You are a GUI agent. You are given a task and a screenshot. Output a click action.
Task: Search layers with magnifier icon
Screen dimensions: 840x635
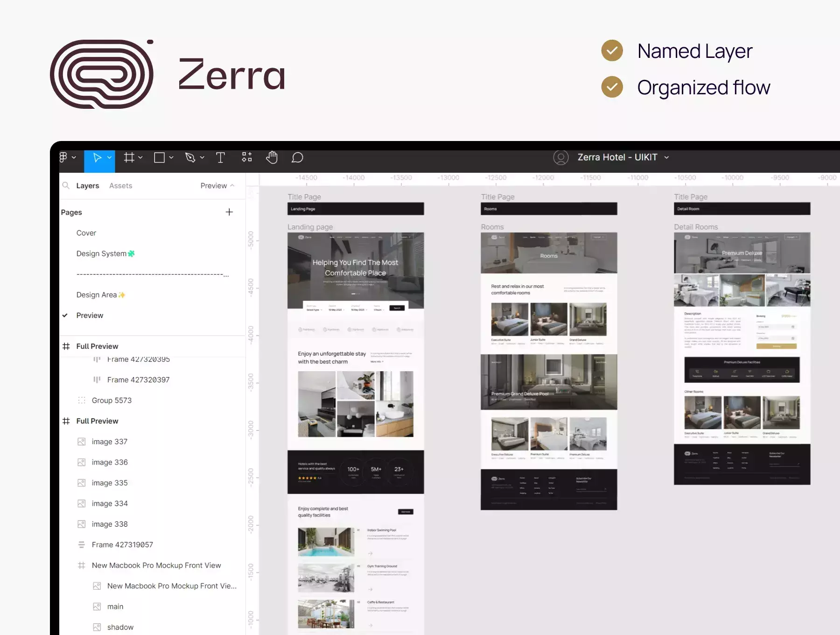click(66, 185)
